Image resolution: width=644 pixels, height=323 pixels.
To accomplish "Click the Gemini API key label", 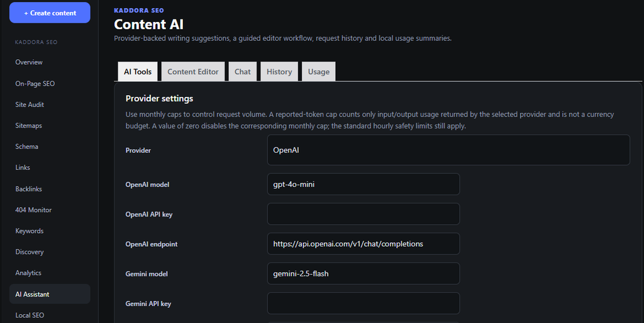I will coord(148,303).
